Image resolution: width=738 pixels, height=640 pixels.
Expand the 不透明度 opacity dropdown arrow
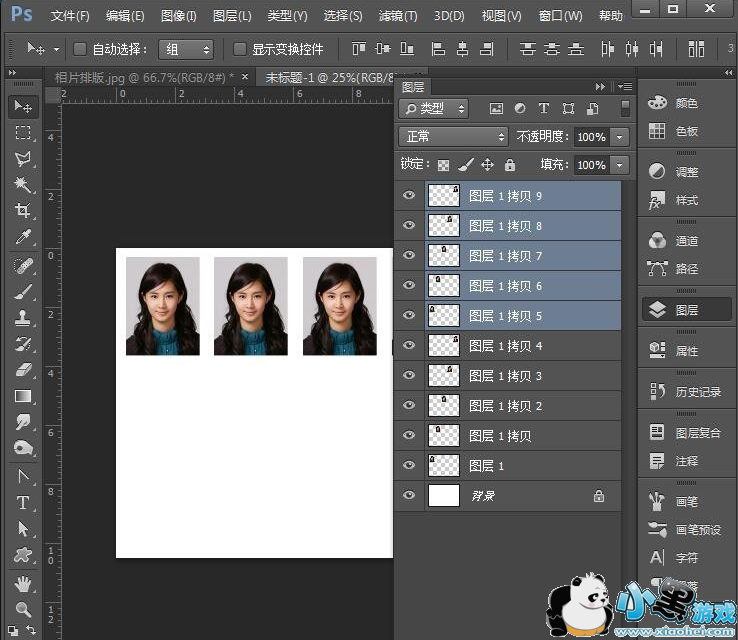621,137
